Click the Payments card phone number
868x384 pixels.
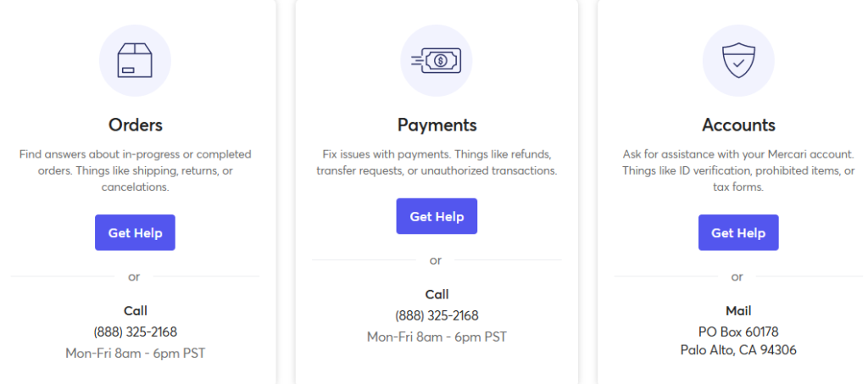click(x=437, y=315)
